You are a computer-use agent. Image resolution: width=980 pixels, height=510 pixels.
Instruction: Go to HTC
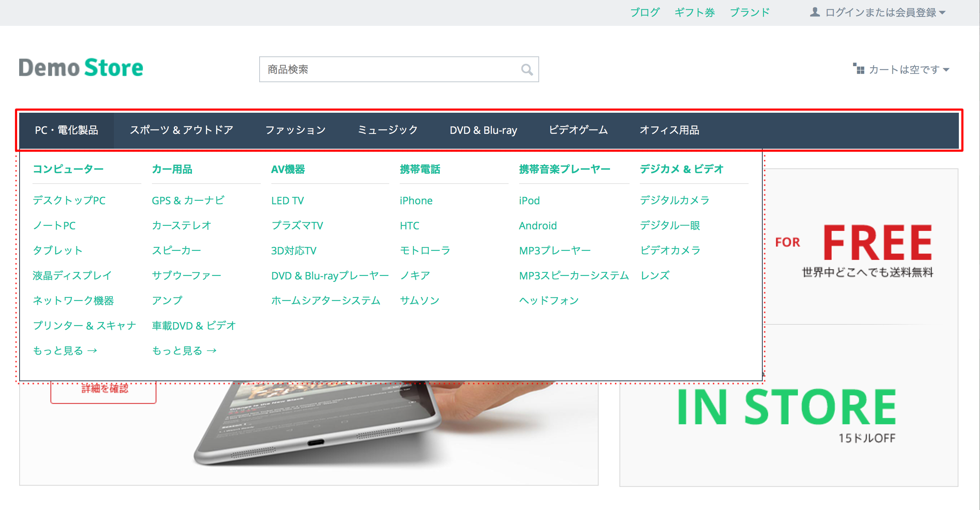pos(410,226)
